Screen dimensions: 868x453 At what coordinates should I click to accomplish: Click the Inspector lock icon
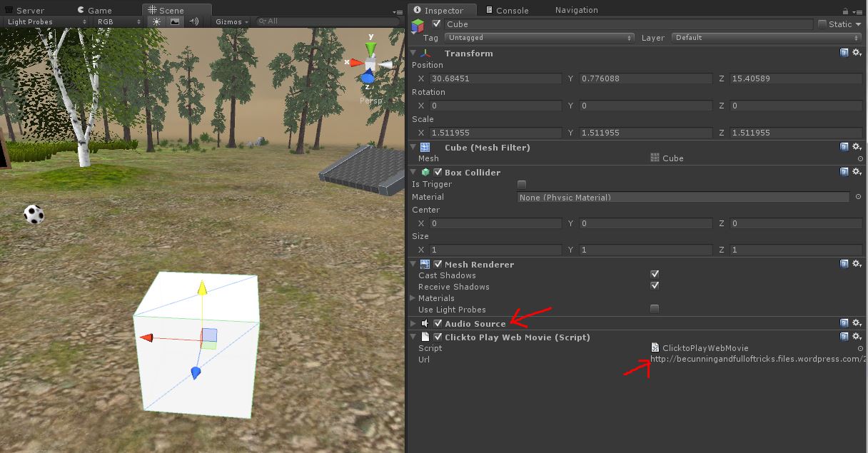(x=846, y=11)
